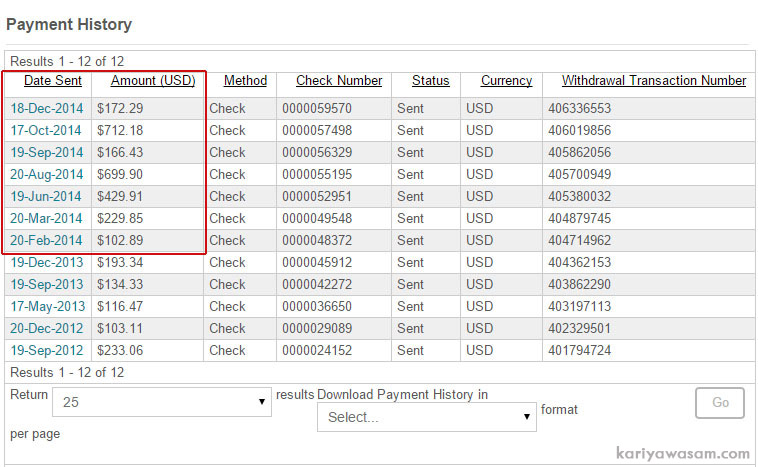Select check number 0000024152
This screenshot has width=758, height=467.
click(317, 350)
